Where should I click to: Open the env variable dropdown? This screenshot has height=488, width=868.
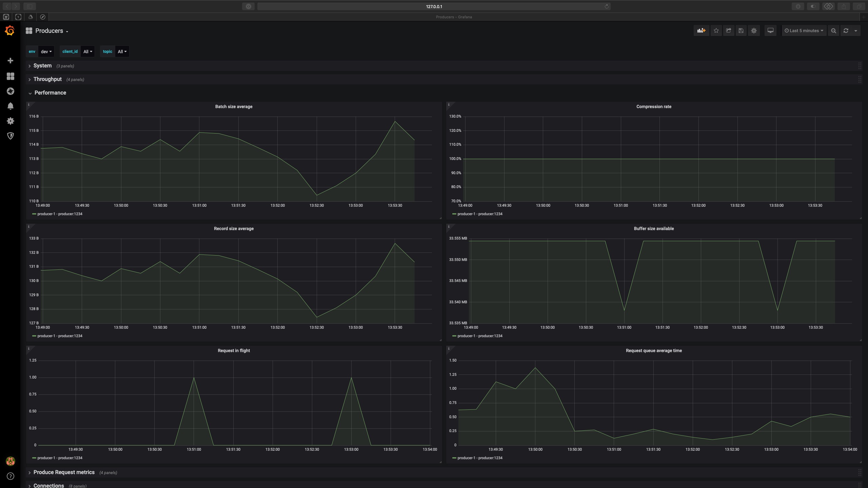46,52
